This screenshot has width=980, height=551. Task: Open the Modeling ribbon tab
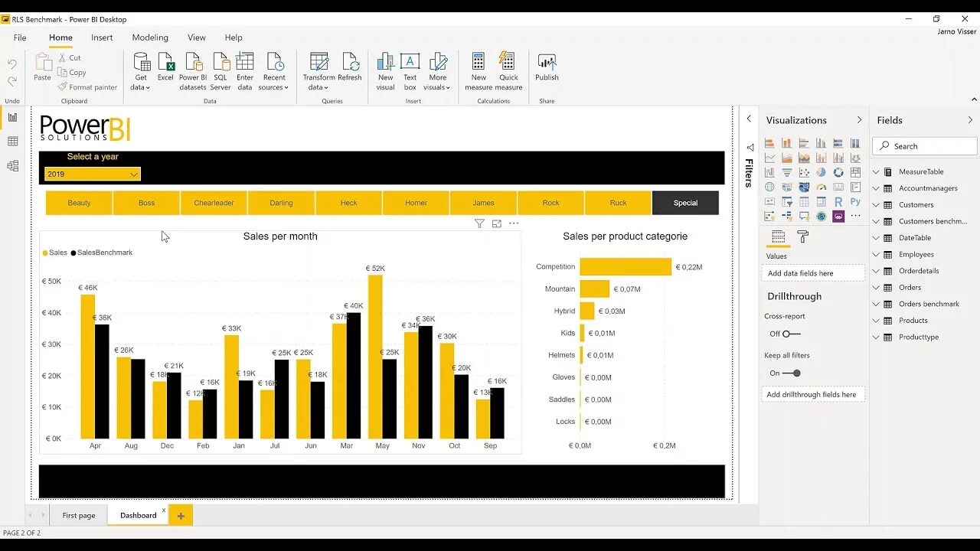pyautogui.click(x=150, y=37)
